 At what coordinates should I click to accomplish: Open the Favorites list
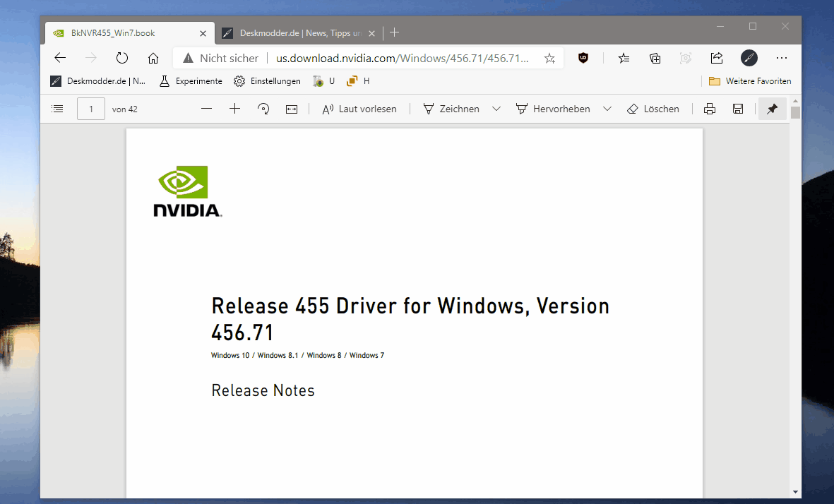pyautogui.click(x=624, y=58)
